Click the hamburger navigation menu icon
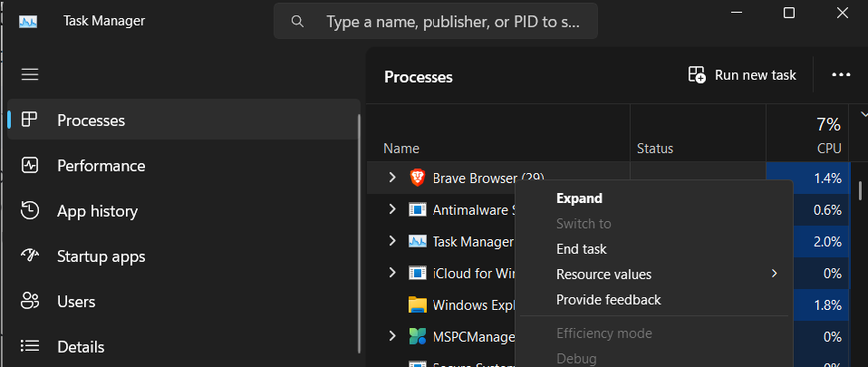 (30, 74)
